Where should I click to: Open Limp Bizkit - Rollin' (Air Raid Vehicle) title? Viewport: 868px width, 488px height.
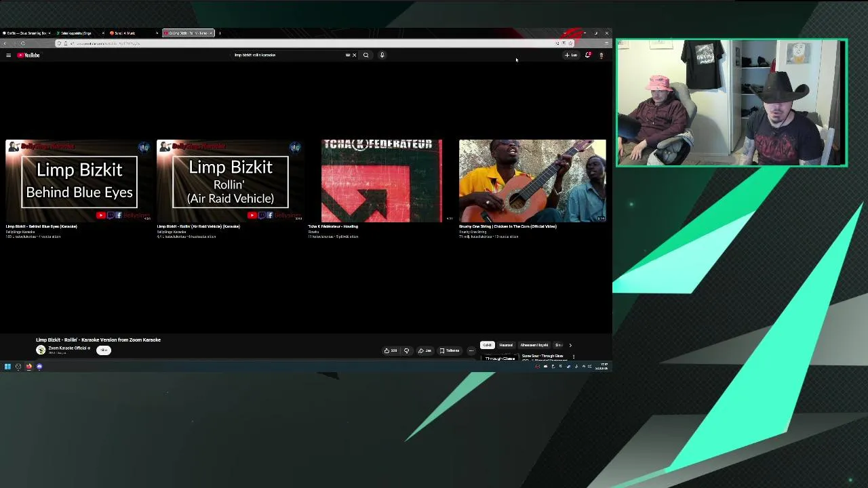(x=199, y=226)
